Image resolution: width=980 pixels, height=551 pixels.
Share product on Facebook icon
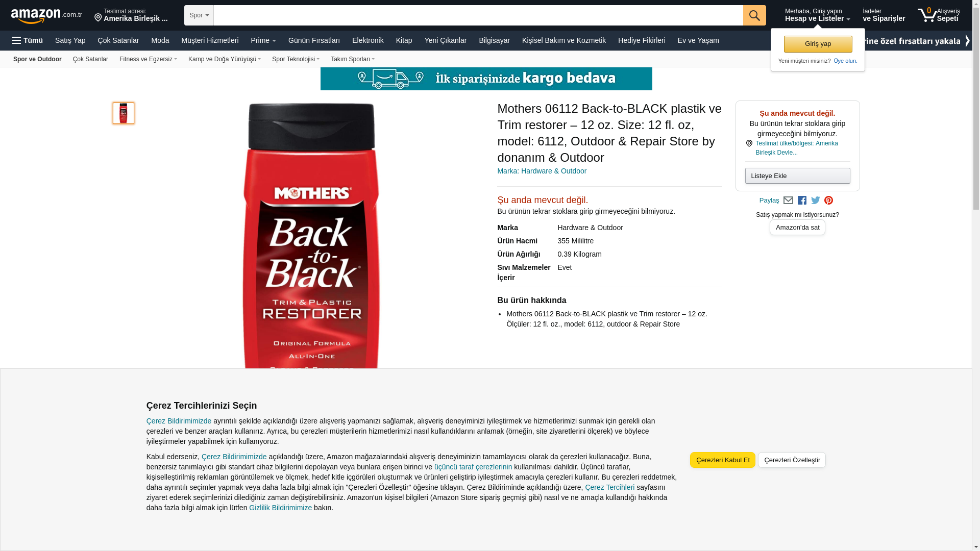point(802,201)
